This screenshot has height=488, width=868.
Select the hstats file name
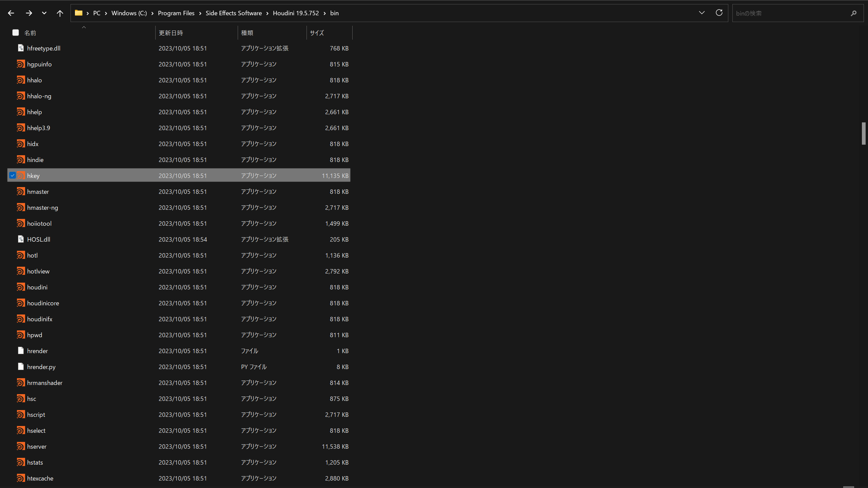click(x=35, y=462)
